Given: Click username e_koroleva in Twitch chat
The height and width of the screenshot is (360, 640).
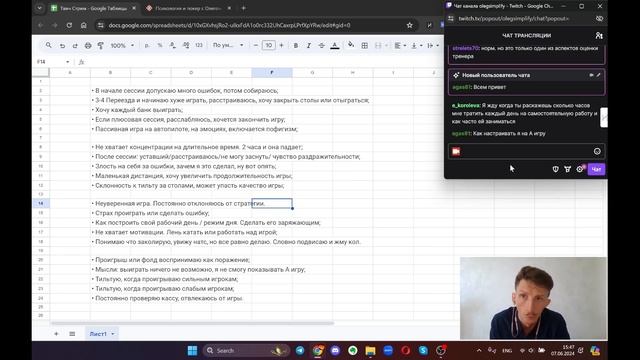Looking at the screenshot, I should click(465, 105).
